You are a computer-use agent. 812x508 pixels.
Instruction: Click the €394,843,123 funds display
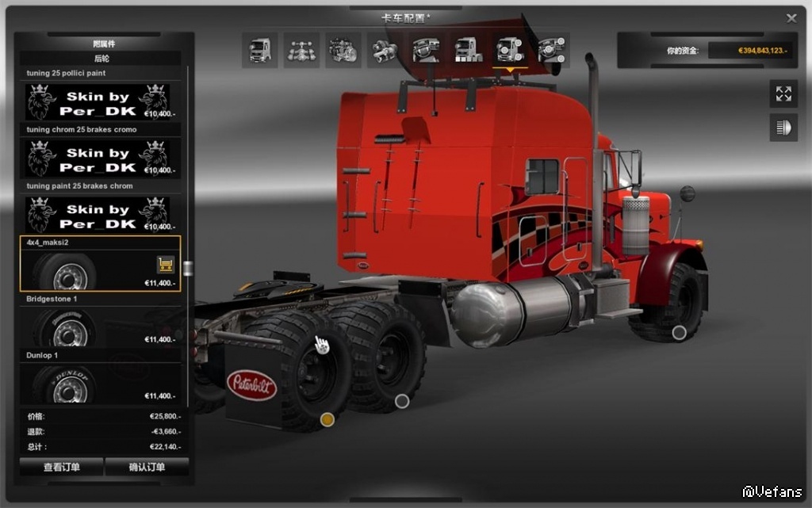tap(750, 51)
